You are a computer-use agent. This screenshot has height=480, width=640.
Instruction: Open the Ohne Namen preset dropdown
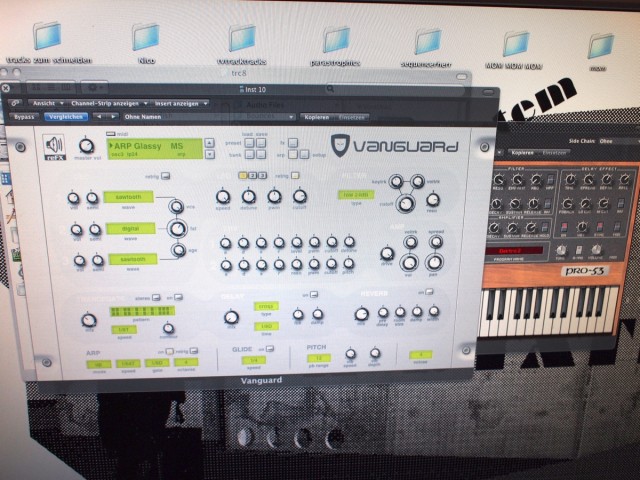click(x=141, y=117)
